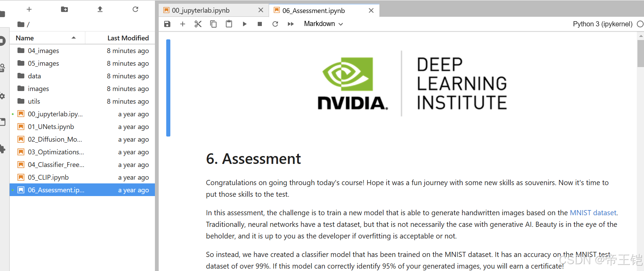Click the notebook icon beside 01_UNets.ipynb
Image resolution: width=644 pixels, height=271 pixels.
click(x=21, y=127)
